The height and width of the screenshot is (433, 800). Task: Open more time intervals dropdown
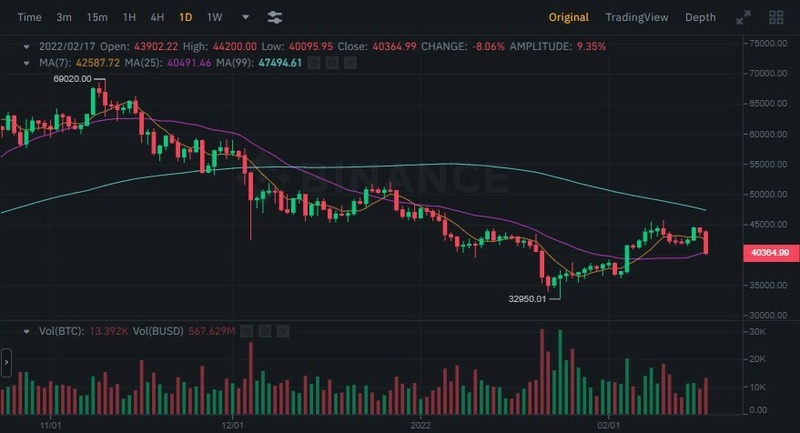coord(246,17)
